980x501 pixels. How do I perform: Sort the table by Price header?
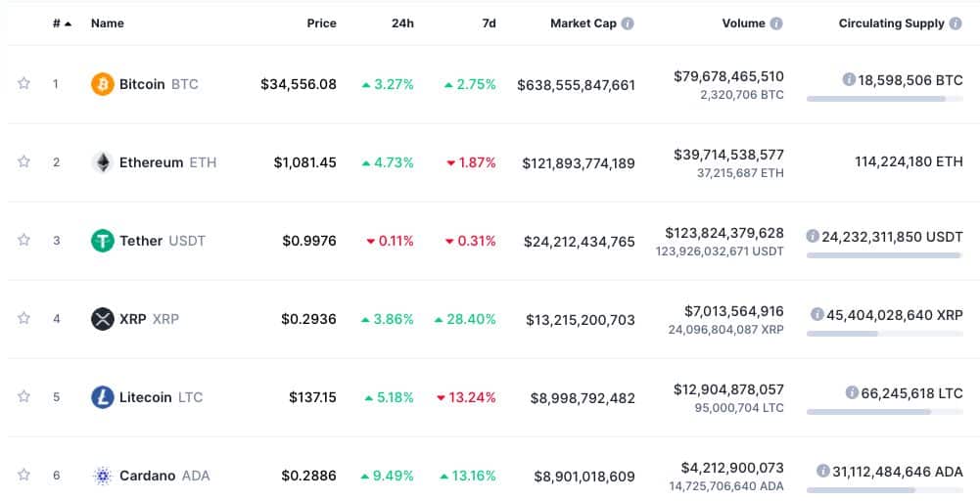[321, 23]
